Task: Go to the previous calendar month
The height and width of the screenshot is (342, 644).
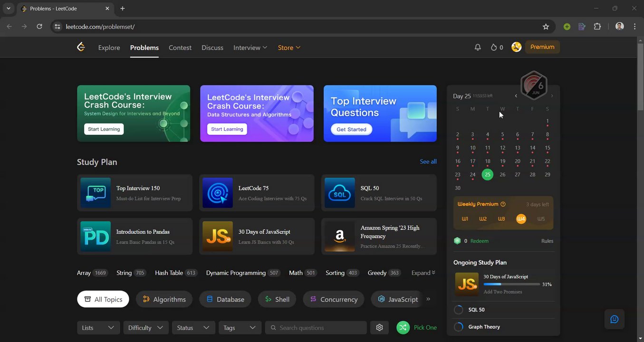Action: (516, 96)
